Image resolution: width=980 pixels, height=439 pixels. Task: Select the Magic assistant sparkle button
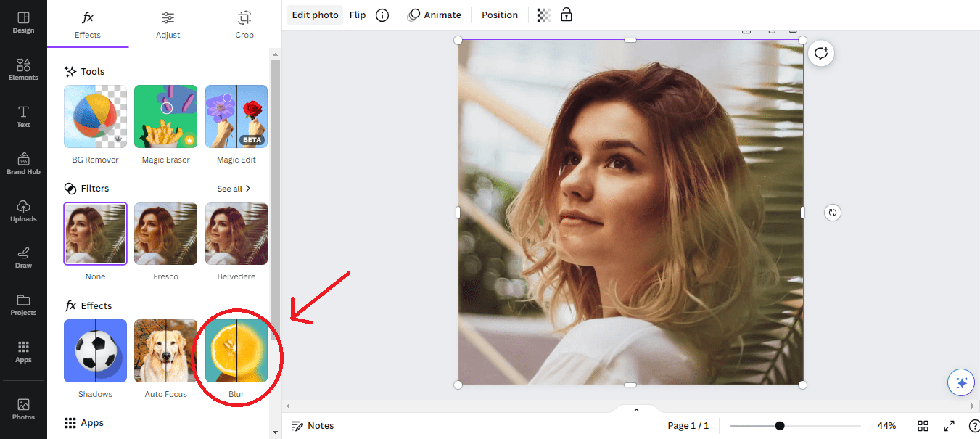961,382
